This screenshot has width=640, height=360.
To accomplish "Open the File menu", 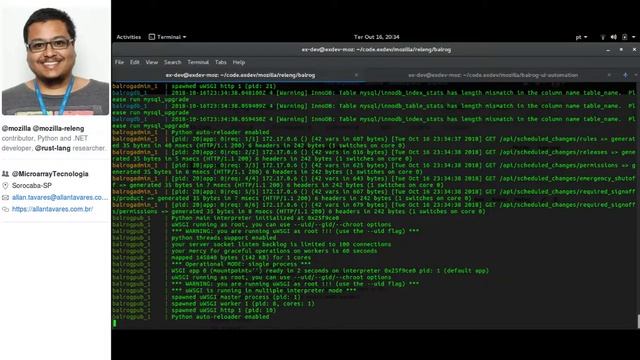I will point(119,62).
